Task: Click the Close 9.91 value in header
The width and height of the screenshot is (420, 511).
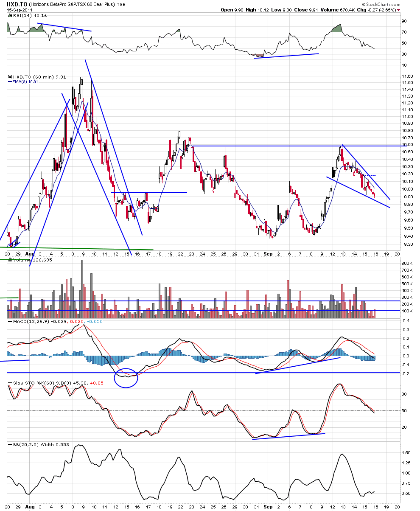Action: point(314,10)
